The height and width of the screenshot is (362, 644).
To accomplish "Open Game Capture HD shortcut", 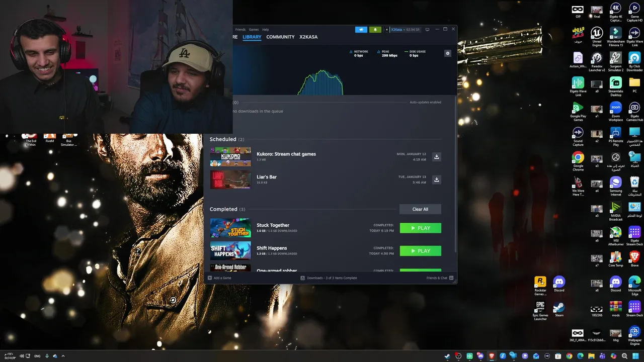I will click(634, 13).
